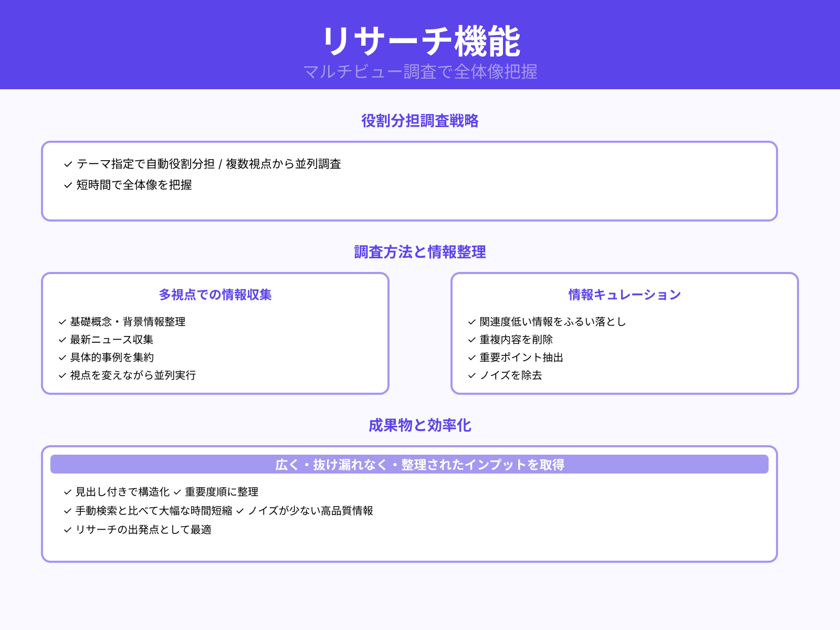
Task: Click the checkmark beside テーマ指定で自動役割分担
Action: [67, 164]
